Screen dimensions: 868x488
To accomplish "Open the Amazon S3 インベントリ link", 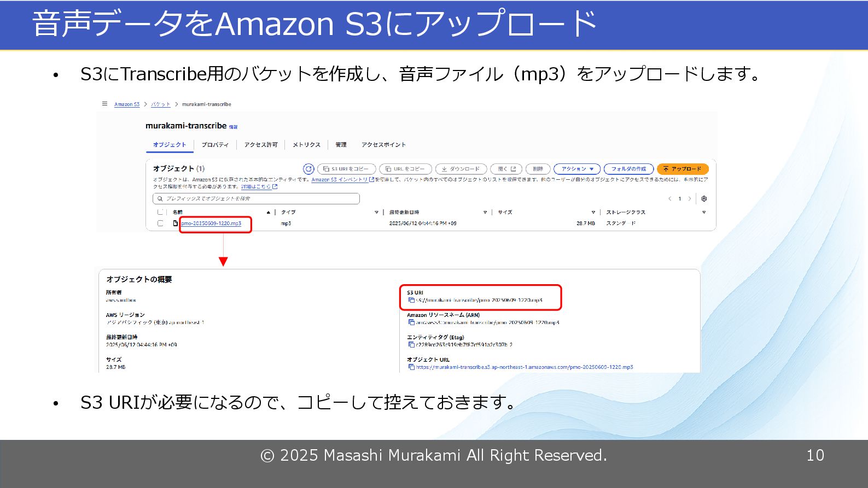I will [x=339, y=179].
